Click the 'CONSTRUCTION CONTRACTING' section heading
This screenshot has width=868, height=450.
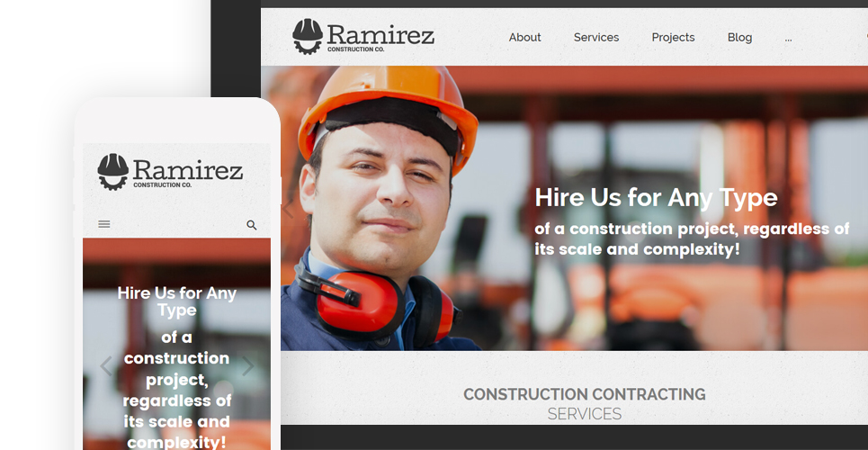pos(585,394)
